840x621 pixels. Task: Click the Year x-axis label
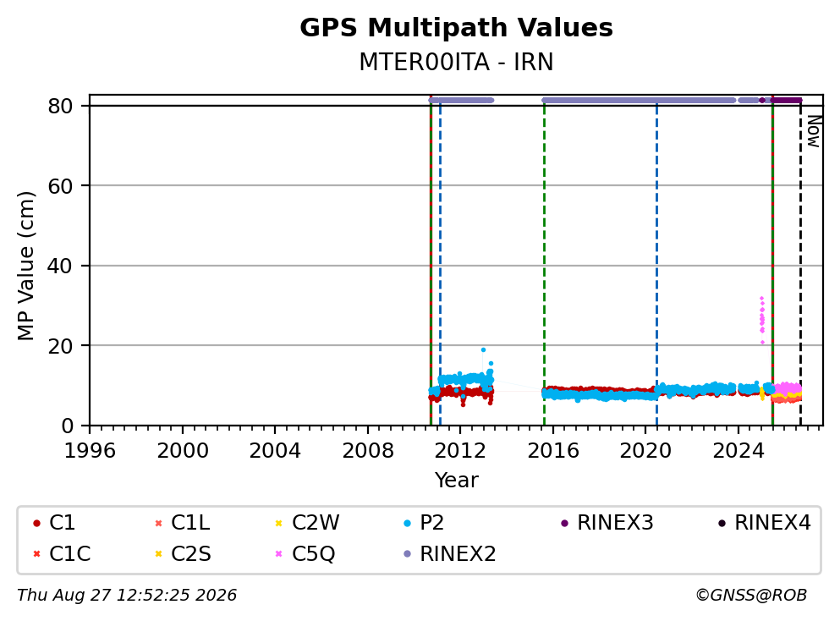(x=457, y=480)
